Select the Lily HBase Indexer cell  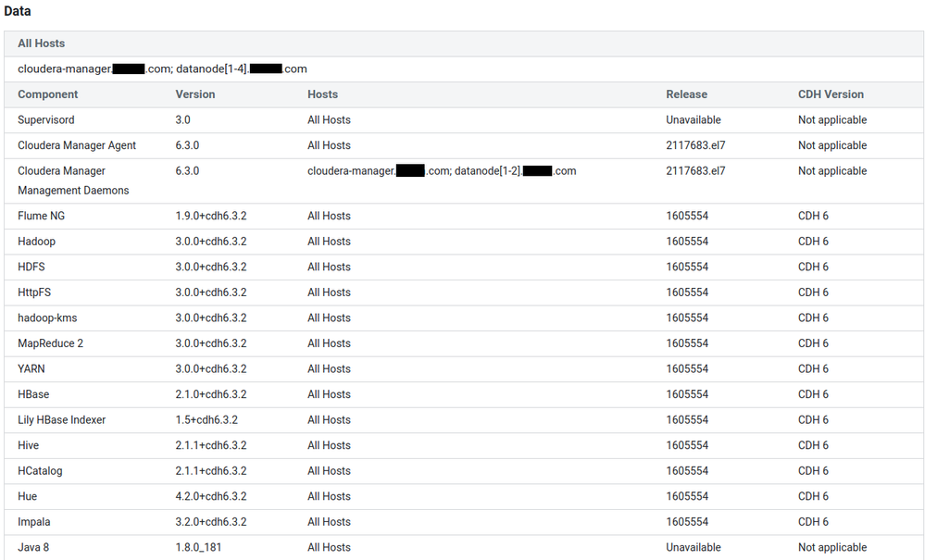[61, 419]
